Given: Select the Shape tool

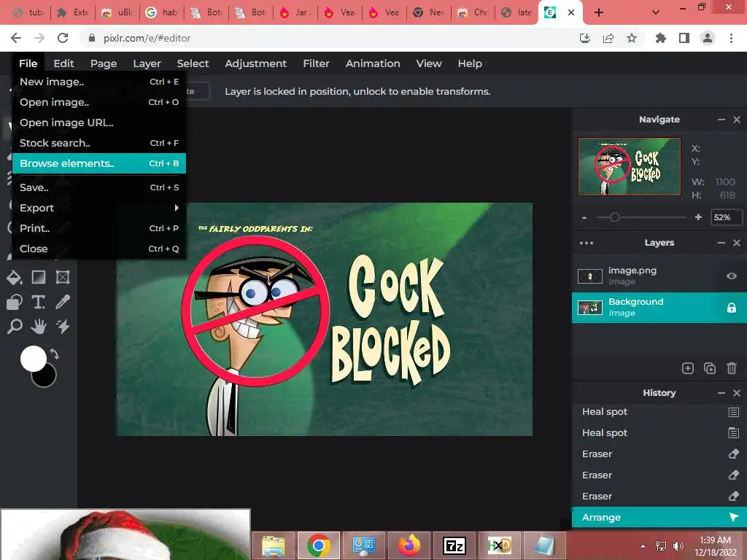Looking at the screenshot, I should tap(15, 302).
